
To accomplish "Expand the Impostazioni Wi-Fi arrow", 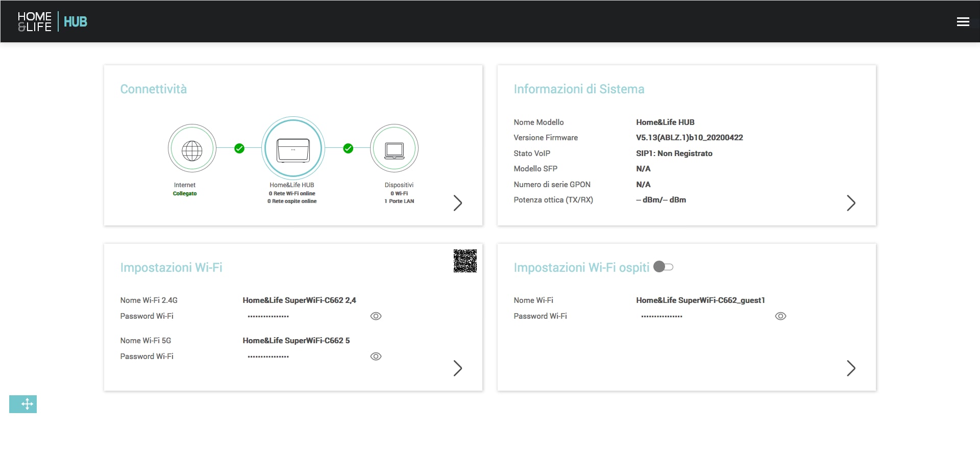I will [x=458, y=368].
